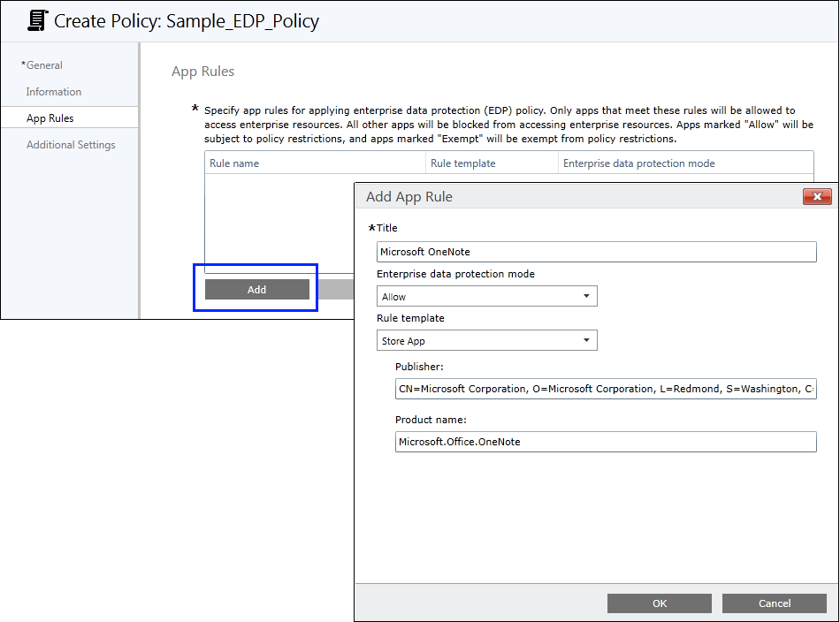Cancel the Add App Rule dialog
This screenshot has height=622, width=840.
pos(774,603)
